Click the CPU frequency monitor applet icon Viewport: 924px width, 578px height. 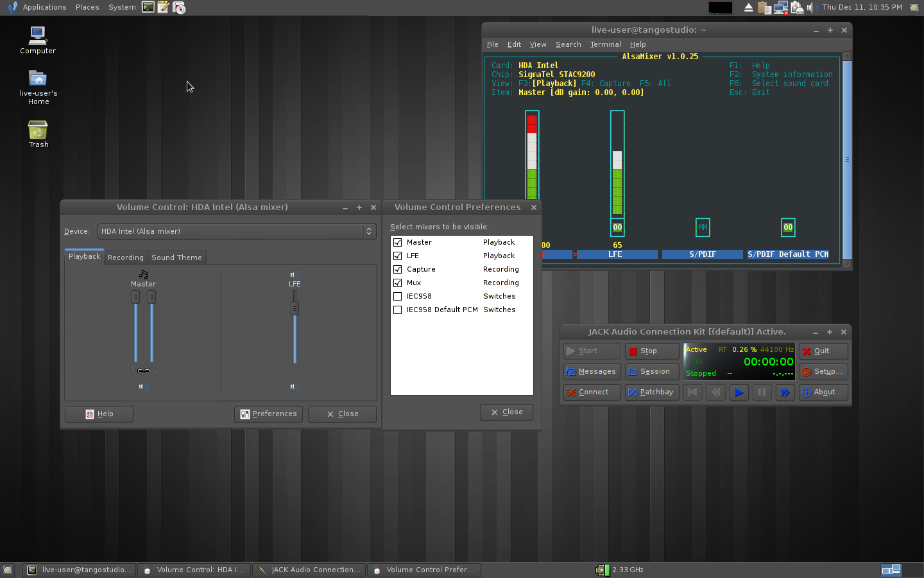(602, 570)
